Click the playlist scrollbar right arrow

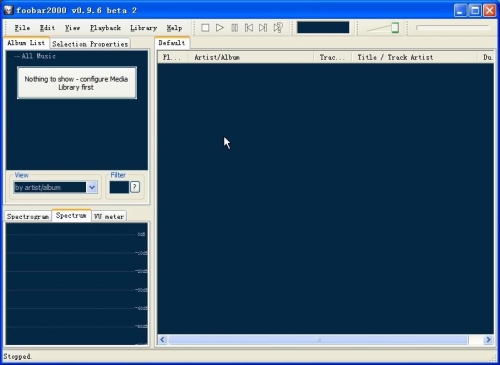point(488,340)
